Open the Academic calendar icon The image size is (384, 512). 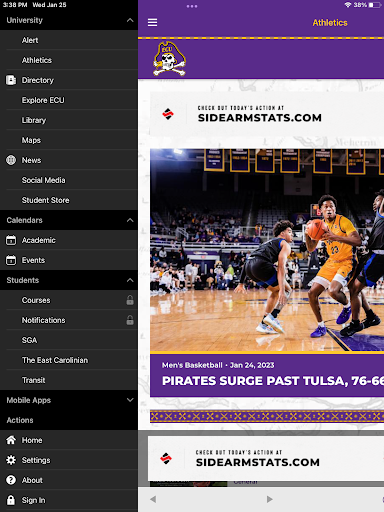click(11, 240)
